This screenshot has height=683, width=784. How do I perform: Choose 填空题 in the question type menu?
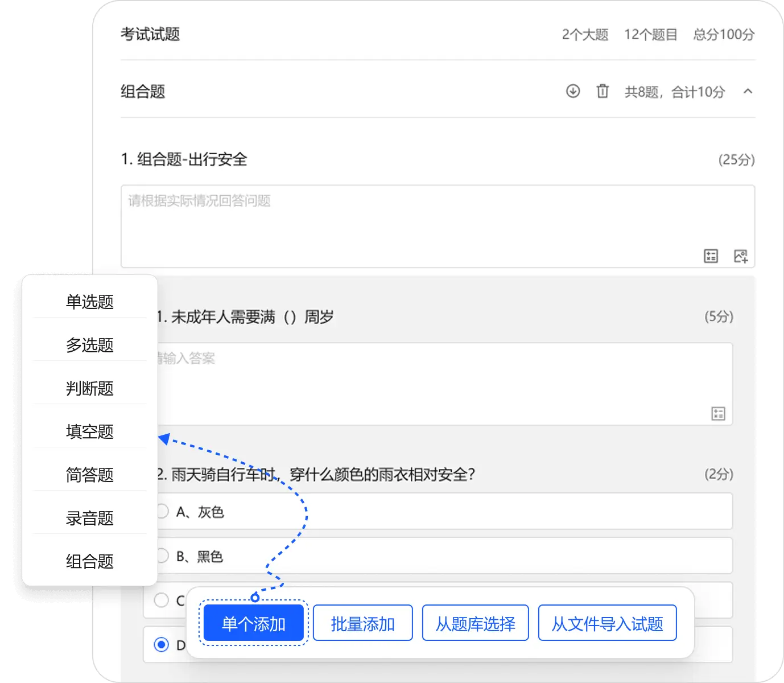(90, 431)
